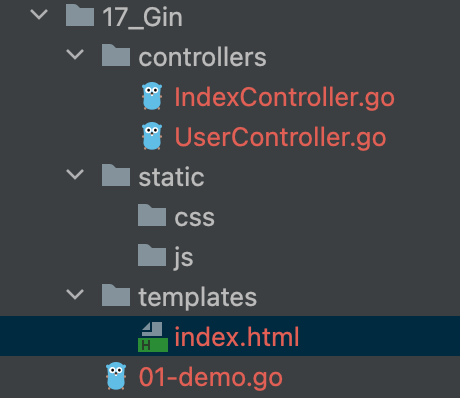The width and height of the screenshot is (460, 398).
Task: Select the js folder label
Action: [x=184, y=257]
